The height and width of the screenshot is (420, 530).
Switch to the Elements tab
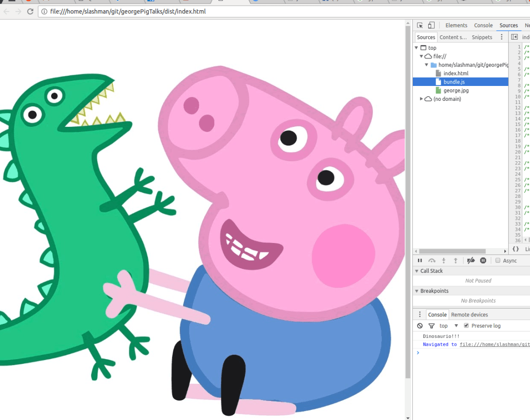click(x=456, y=26)
